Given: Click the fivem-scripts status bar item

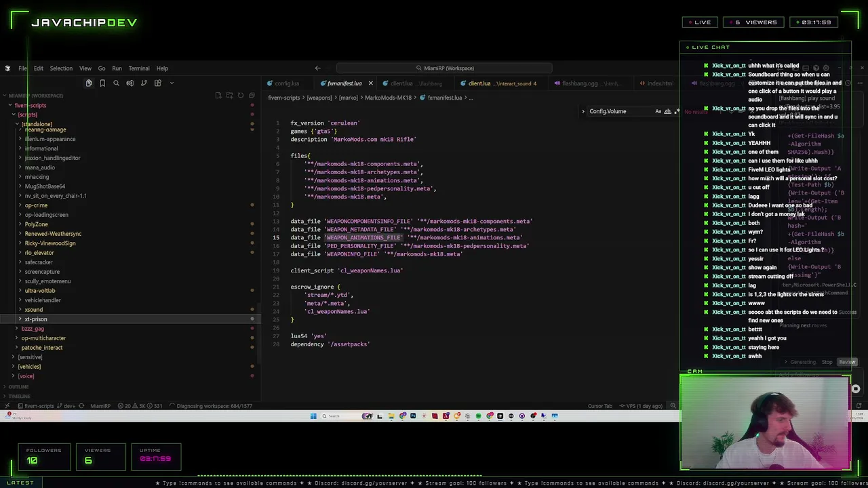Looking at the screenshot, I should (x=35, y=406).
